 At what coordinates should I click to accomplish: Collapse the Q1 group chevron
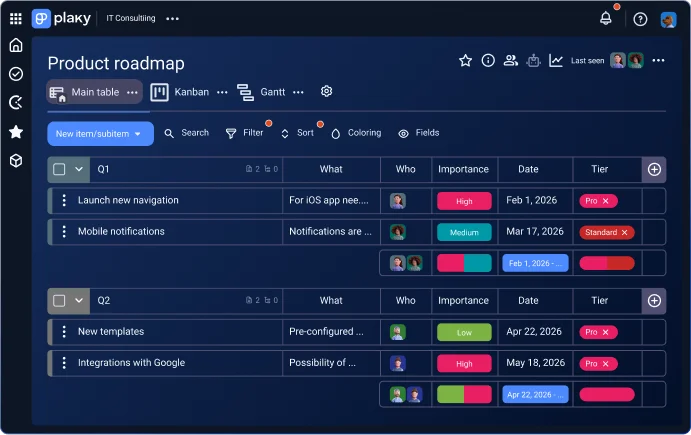(79, 169)
